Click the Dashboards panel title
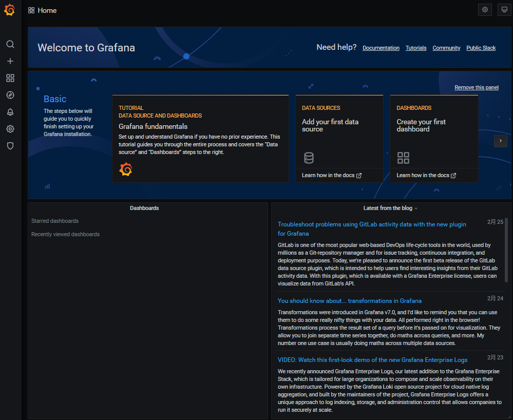The height and width of the screenshot is (420, 513). pyautogui.click(x=144, y=208)
